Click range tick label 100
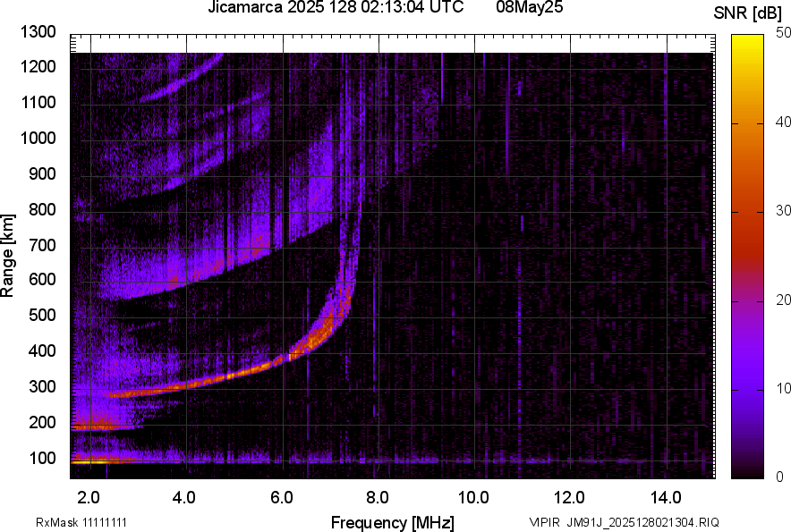 pos(42,458)
